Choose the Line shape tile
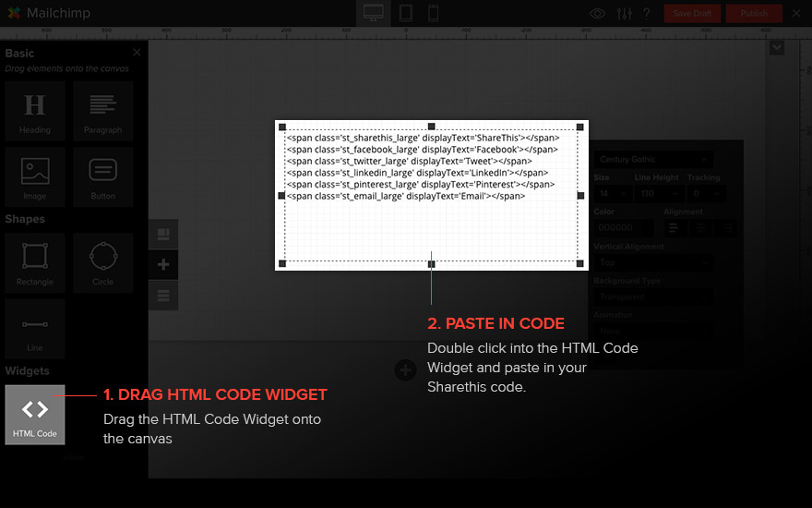This screenshot has width=812, height=508. 35,329
